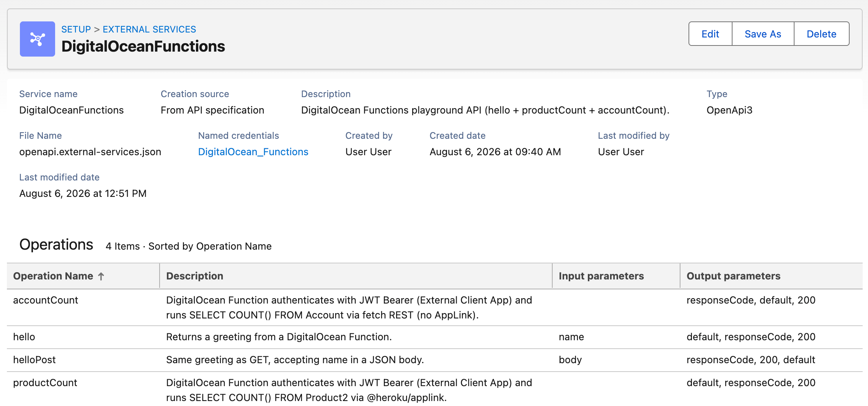Screen dimensions: 868x406
Task: Go to EXTERNAL SERVICES breadcrumb
Action: click(x=149, y=29)
